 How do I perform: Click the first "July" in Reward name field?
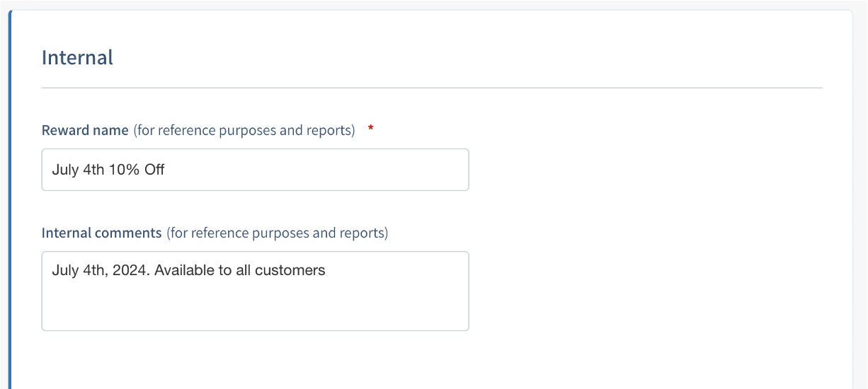64,170
